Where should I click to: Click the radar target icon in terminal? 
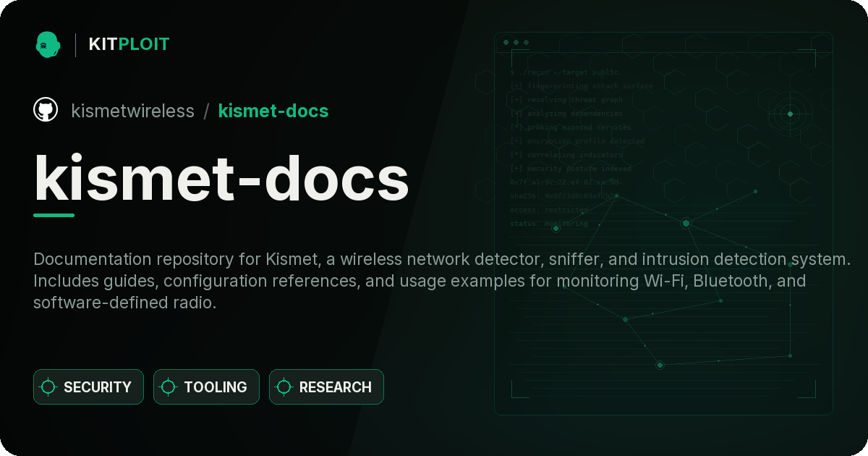click(790, 114)
